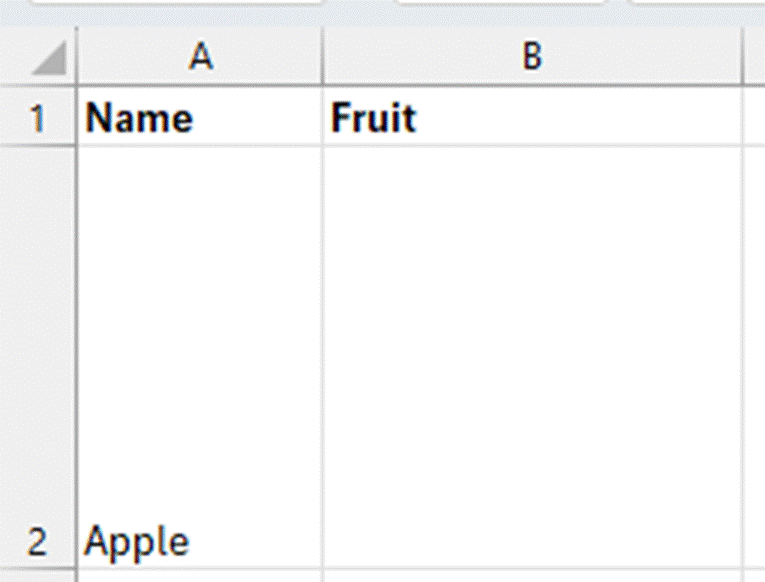The width and height of the screenshot is (765, 582).
Task: Select column A by its header
Action: tap(200, 58)
